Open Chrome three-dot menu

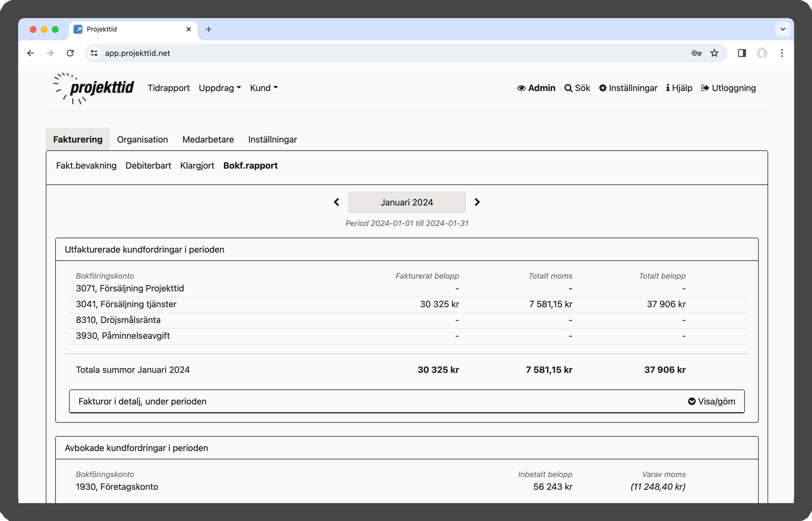point(782,53)
